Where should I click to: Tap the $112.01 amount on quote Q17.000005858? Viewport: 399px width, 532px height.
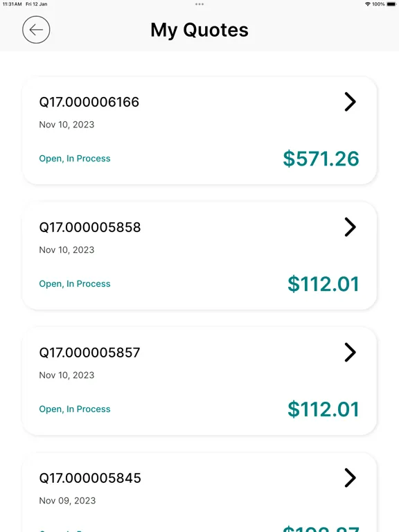click(323, 284)
